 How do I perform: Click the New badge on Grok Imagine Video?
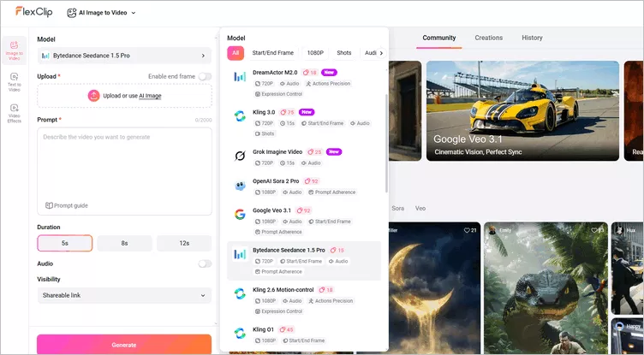(334, 152)
